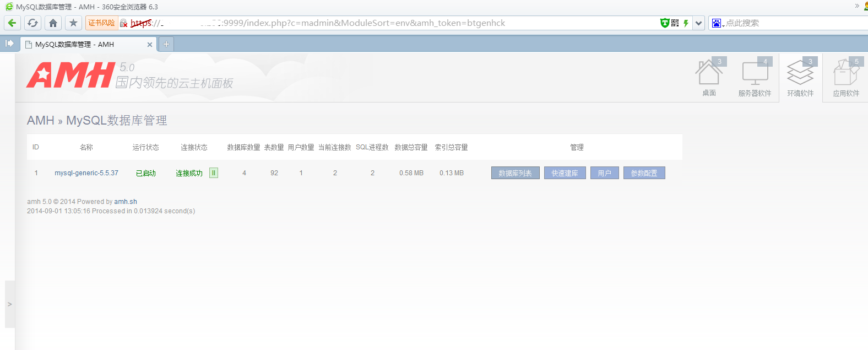Open the browser home page icon

53,23
